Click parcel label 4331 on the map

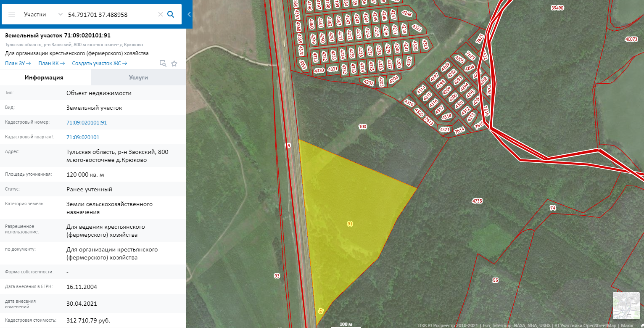pyautogui.click(x=333, y=69)
